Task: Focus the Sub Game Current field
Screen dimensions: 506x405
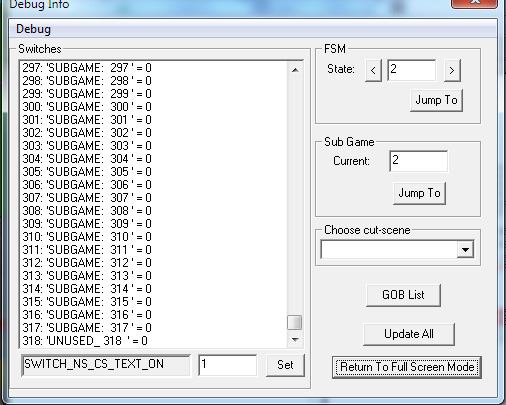Action: click(418, 161)
